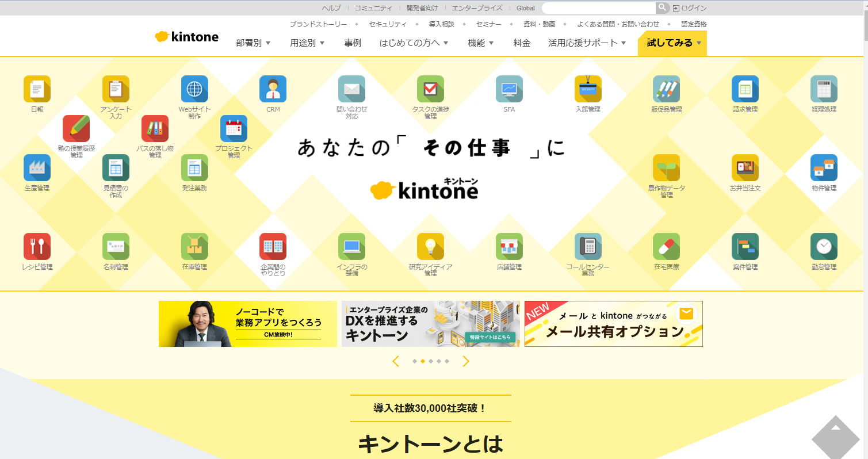The height and width of the screenshot is (459, 868).
Task: Select the インフラの整備 laptop icon
Action: coord(351,247)
